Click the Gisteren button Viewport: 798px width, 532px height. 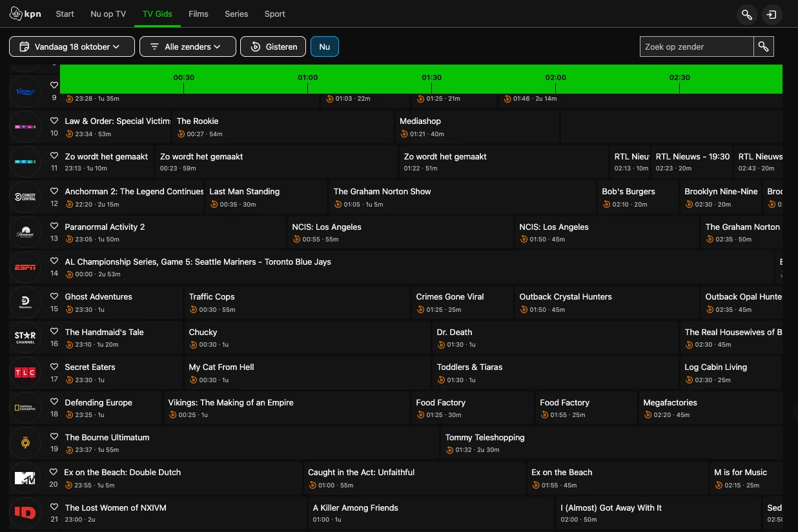(x=274, y=46)
